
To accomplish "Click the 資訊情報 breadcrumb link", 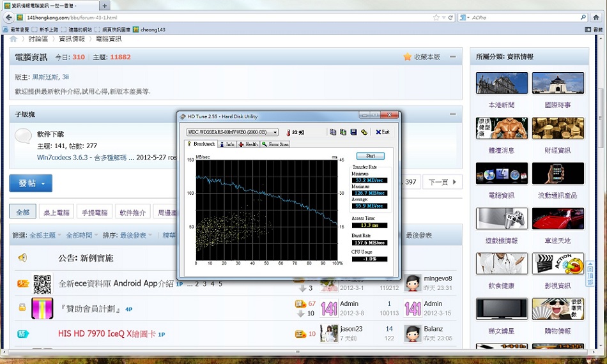I will pos(72,39).
